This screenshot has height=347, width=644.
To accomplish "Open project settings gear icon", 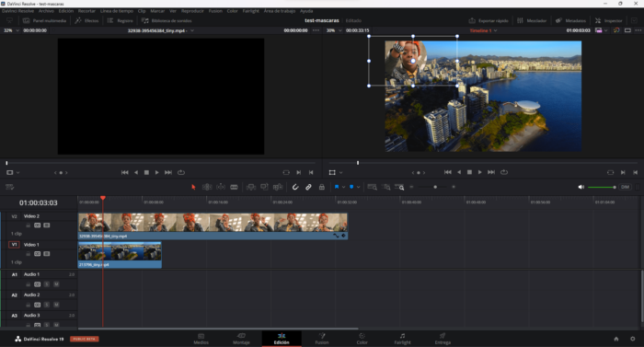I will pyautogui.click(x=633, y=339).
